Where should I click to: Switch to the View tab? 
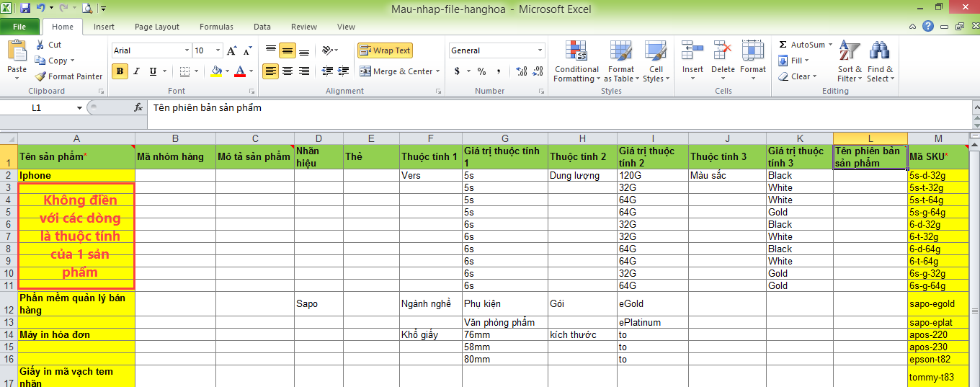(x=346, y=27)
